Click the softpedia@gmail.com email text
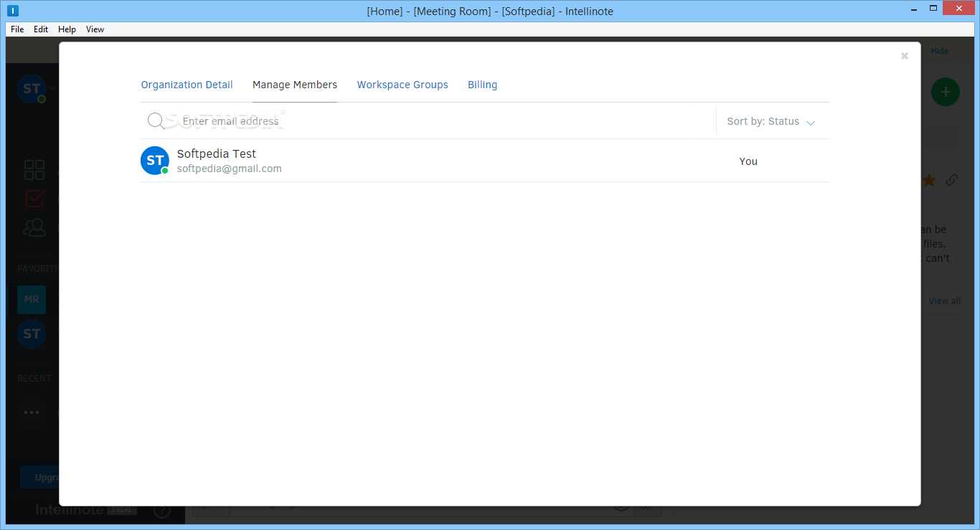 (x=230, y=169)
